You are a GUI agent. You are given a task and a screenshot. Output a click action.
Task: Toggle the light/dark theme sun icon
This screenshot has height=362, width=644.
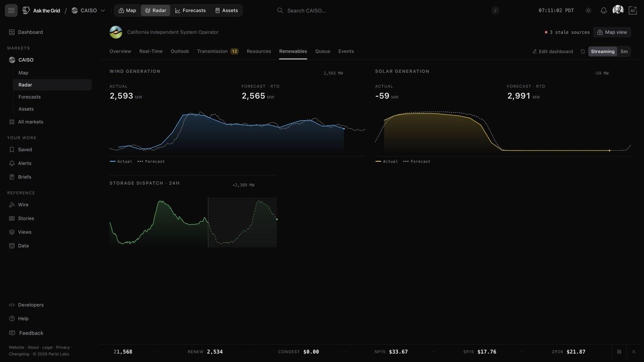point(588,10)
